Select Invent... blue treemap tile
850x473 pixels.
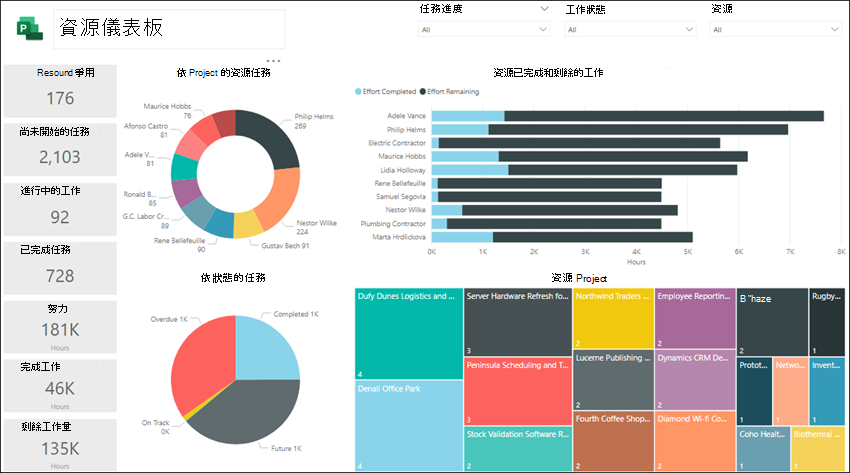[x=827, y=391]
